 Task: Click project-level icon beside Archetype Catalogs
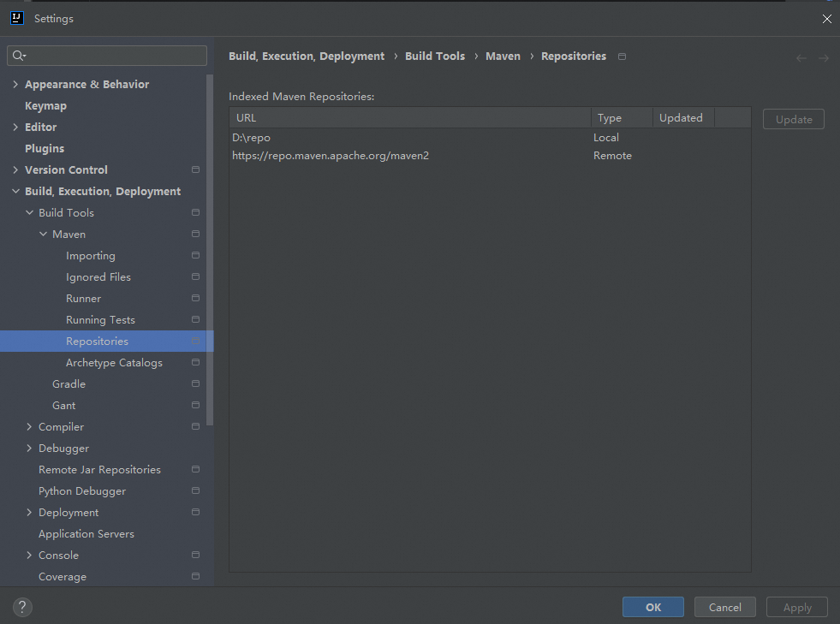(x=195, y=363)
